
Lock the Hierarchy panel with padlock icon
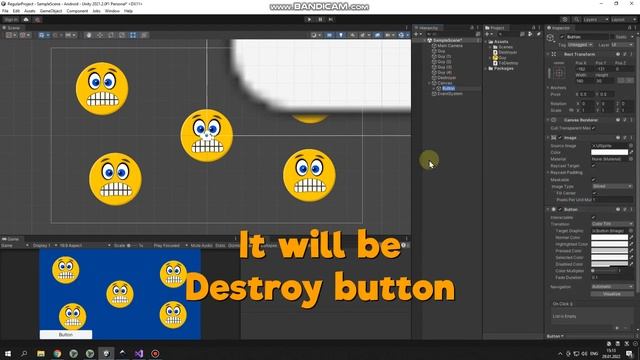[472, 28]
